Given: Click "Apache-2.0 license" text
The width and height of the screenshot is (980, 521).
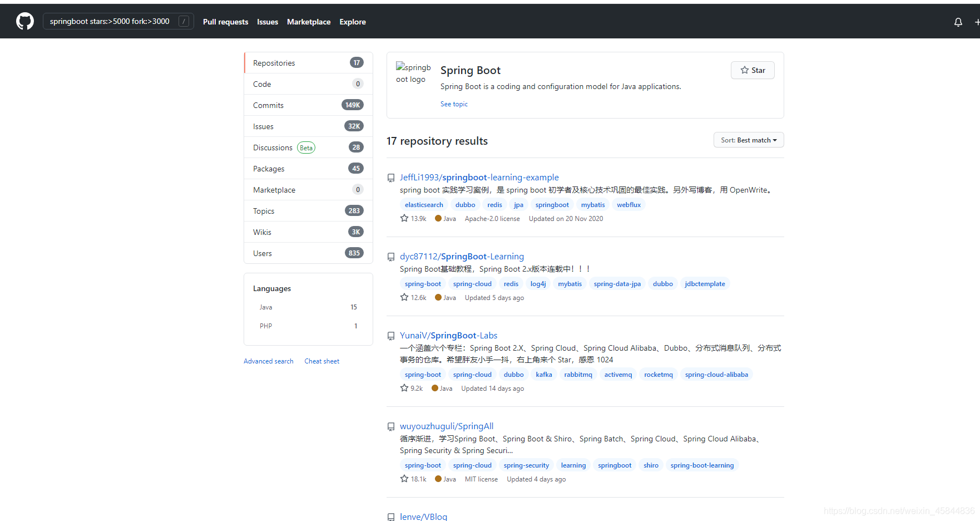Looking at the screenshot, I should [492, 219].
